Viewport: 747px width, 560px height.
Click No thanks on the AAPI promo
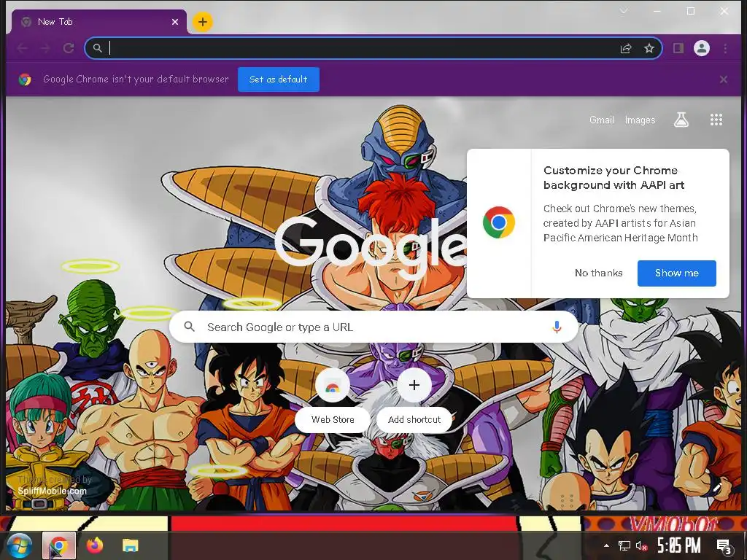click(598, 273)
